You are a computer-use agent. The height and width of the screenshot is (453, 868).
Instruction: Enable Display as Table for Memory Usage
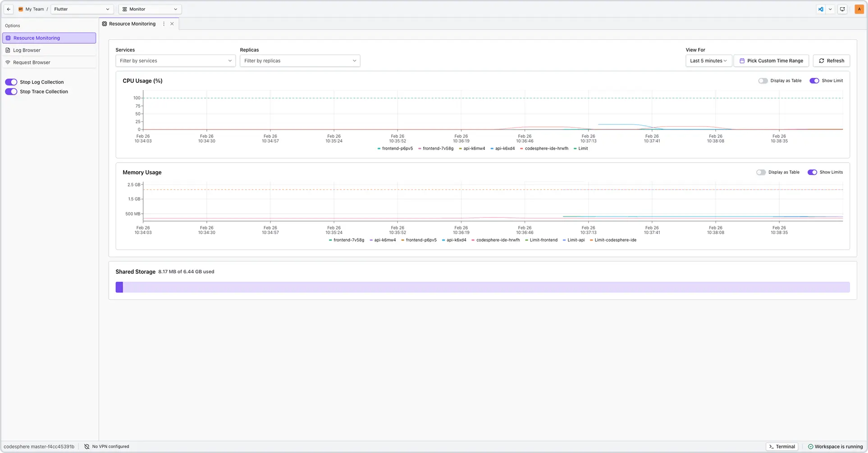(761, 172)
